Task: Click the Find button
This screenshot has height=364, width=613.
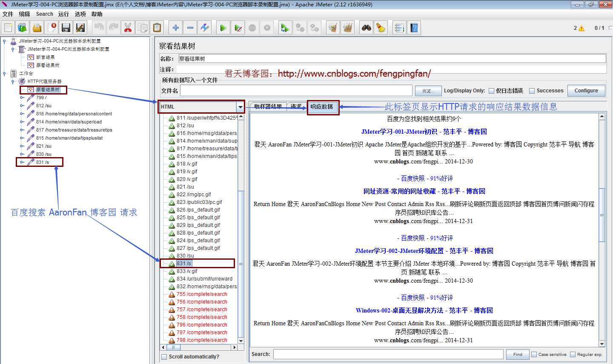Action: click(518, 354)
